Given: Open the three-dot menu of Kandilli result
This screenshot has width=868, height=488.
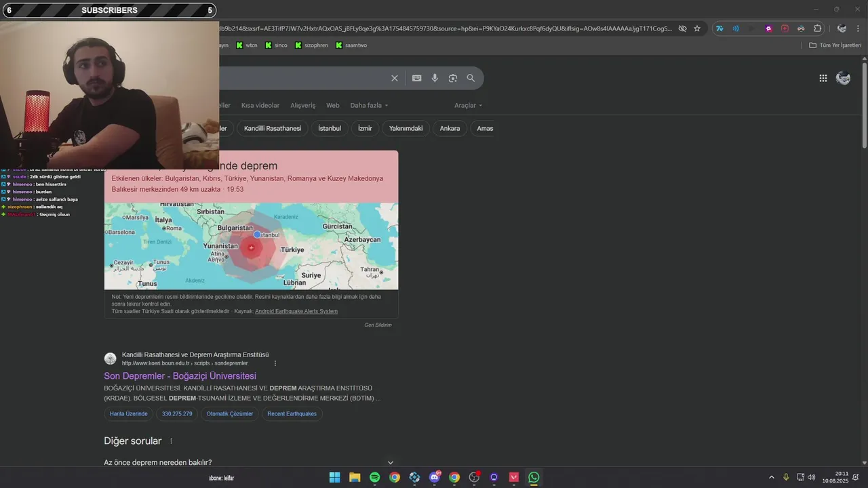Looking at the screenshot, I should coord(275,363).
